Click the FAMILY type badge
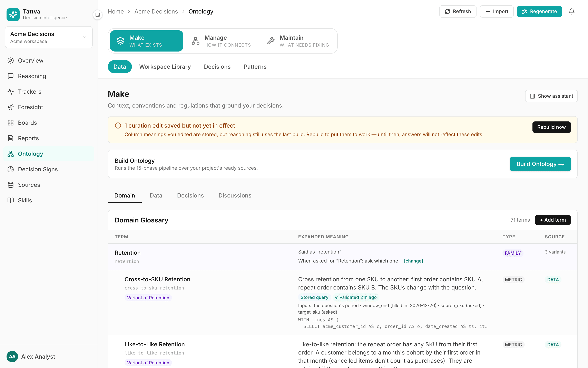588x368 pixels. click(x=513, y=253)
